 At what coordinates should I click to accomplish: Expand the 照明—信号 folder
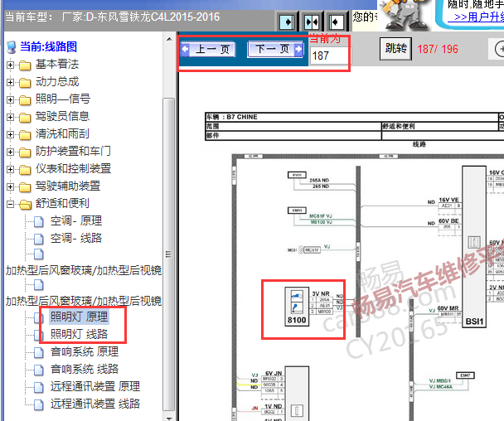(10, 99)
